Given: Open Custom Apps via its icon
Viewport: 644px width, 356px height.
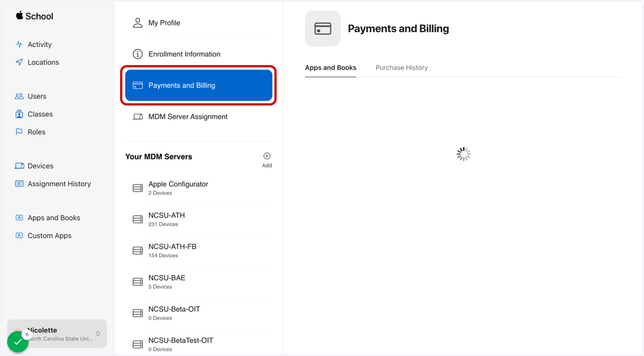Looking at the screenshot, I should (19, 235).
